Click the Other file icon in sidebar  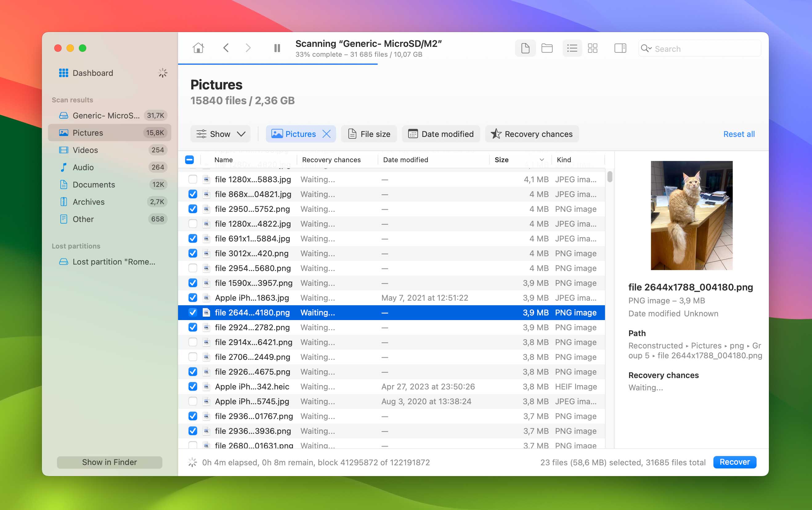pyautogui.click(x=63, y=219)
